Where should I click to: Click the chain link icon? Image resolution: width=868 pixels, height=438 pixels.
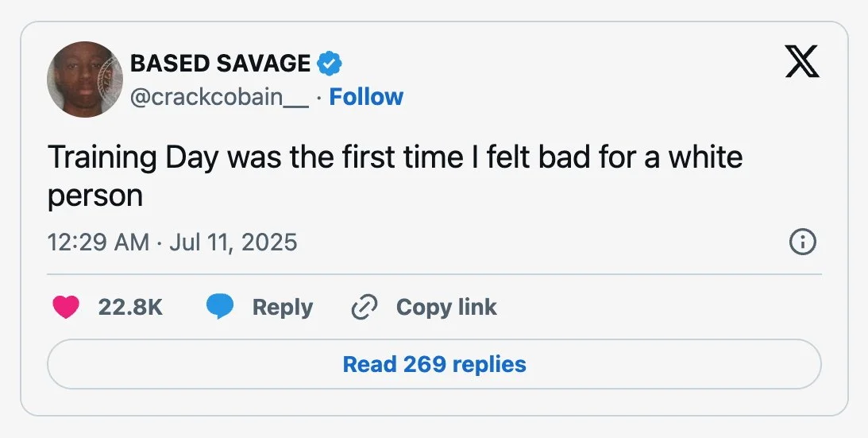(363, 308)
